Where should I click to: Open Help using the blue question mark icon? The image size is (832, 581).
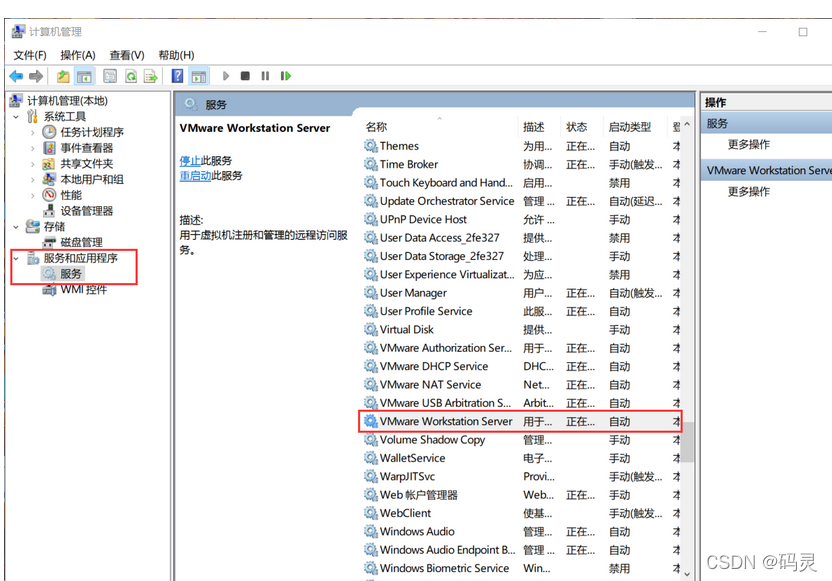click(177, 76)
